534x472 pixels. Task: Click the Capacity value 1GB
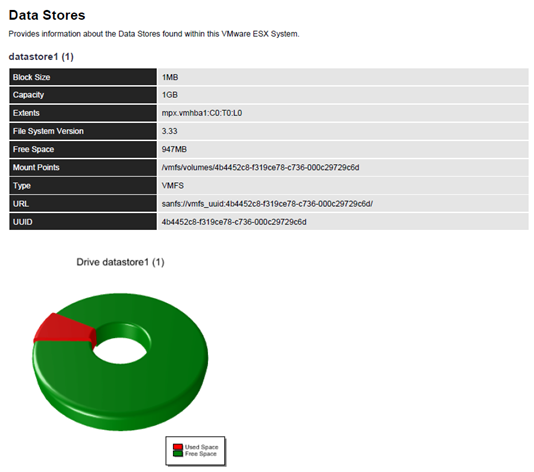point(170,95)
